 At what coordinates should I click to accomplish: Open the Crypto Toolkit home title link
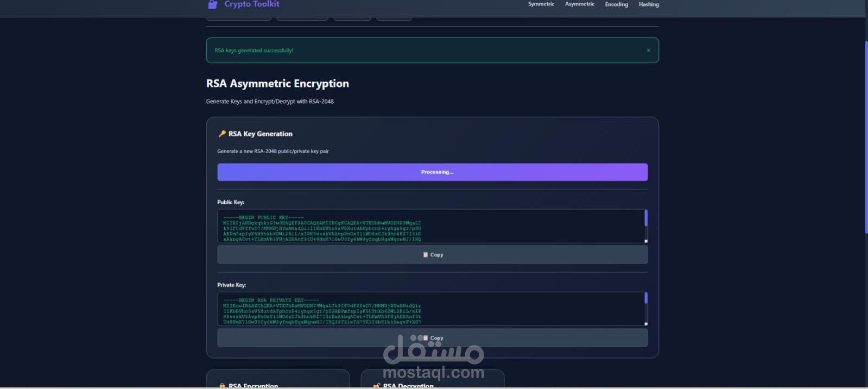pos(252,4)
